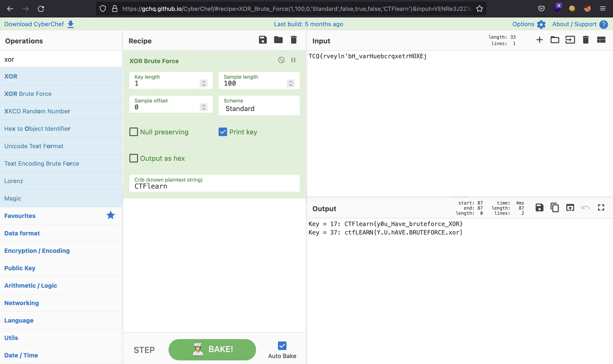Load a recipe with folder icon
The height and width of the screenshot is (364, 613).
pyautogui.click(x=278, y=40)
